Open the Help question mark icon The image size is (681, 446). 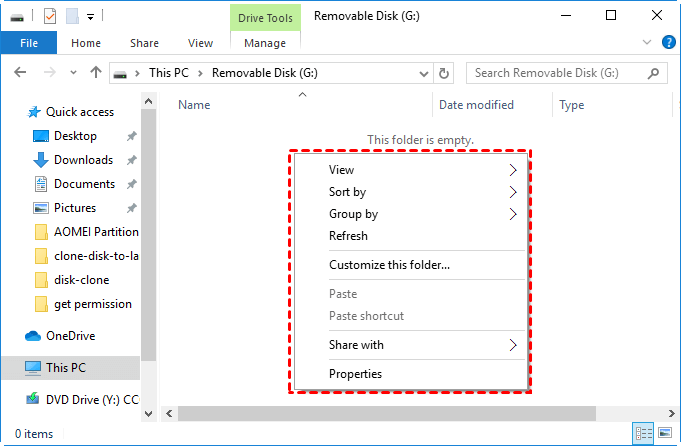(x=668, y=43)
